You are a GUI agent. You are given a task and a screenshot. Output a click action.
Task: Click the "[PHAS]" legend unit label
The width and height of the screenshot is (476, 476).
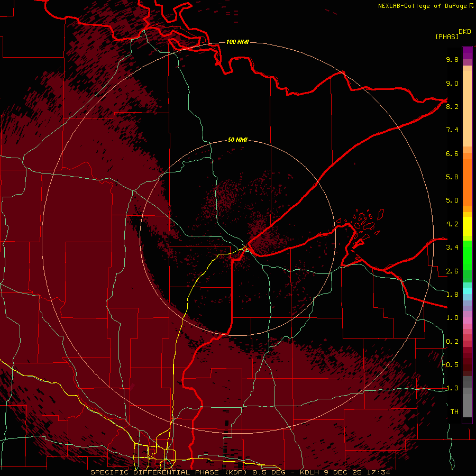[447, 36]
